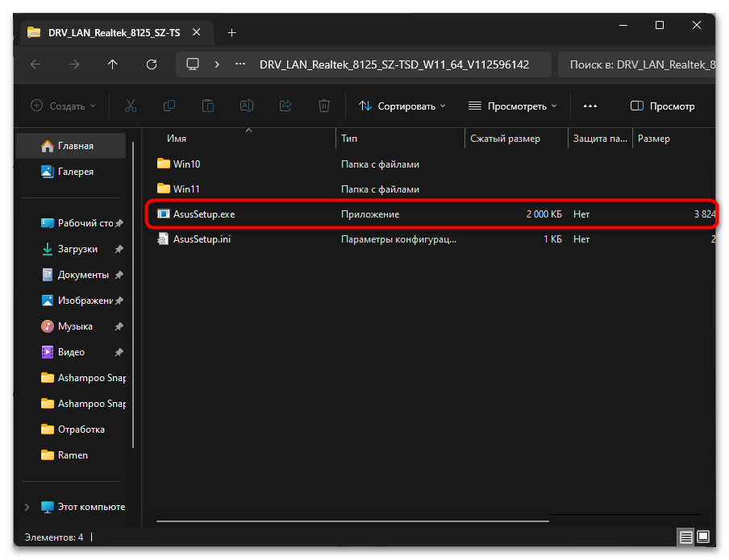The width and height of the screenshot is (729, 560).
Task: Select Этот компьютер in sidebar
Action: coord(83,507)
